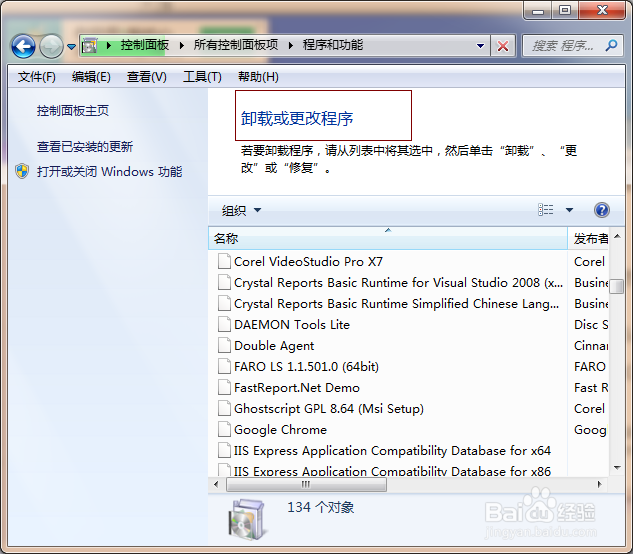
Task: Open 打开或关闭 Windows 功能 link
Action: coord(109,172)
